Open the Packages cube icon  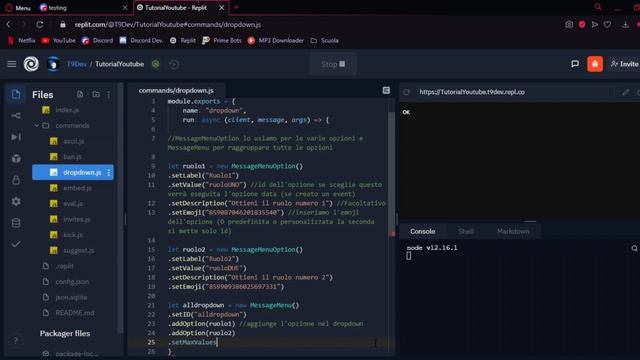click(16, 158)
